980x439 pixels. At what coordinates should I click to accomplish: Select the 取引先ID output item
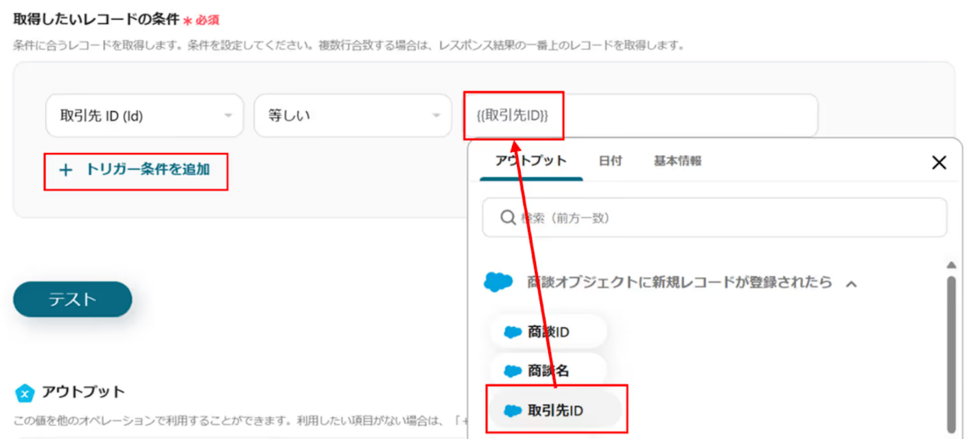coord(556,410)
